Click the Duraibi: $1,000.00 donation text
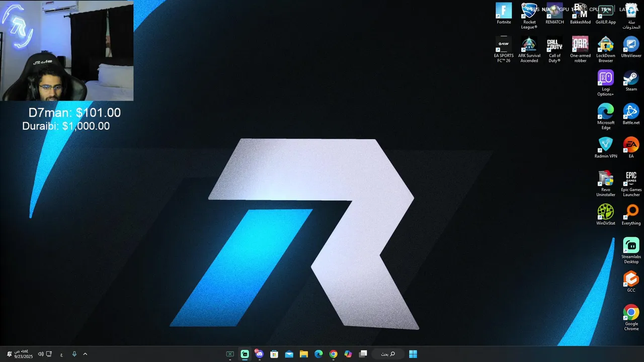644x362 pixels. point(66,126)
